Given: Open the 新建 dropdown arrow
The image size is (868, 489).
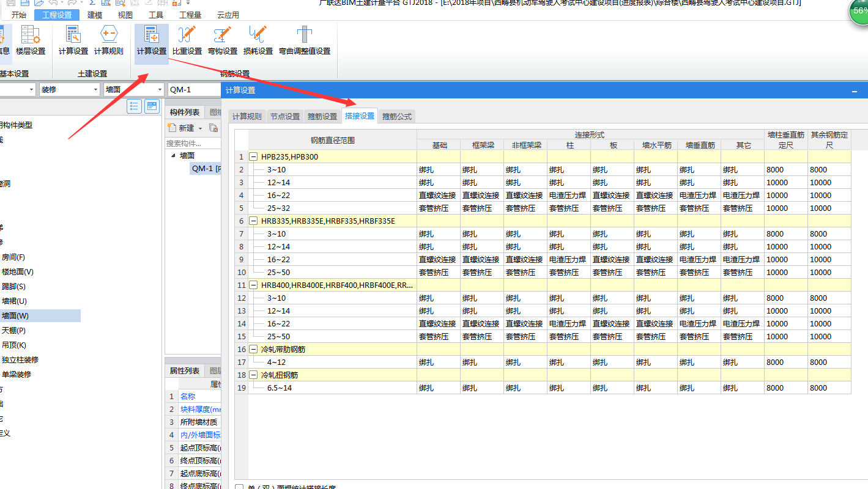Looking at the screenshot, I should (200, 128).
